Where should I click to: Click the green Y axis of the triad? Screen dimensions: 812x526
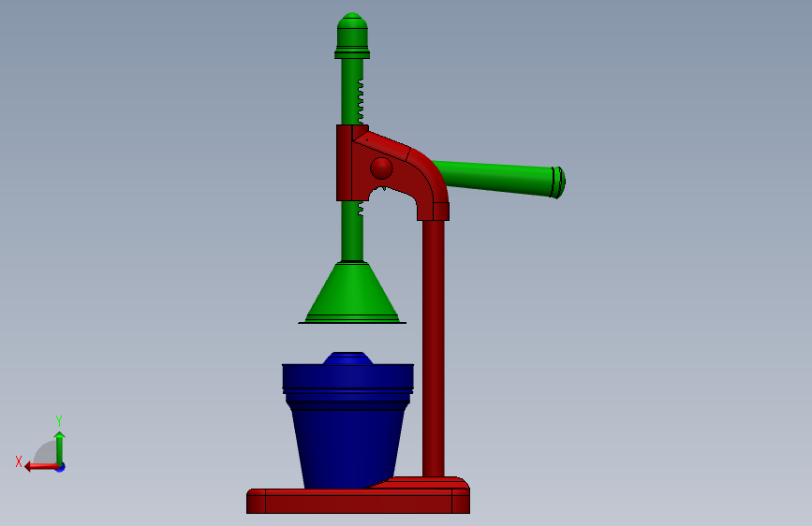60,447
